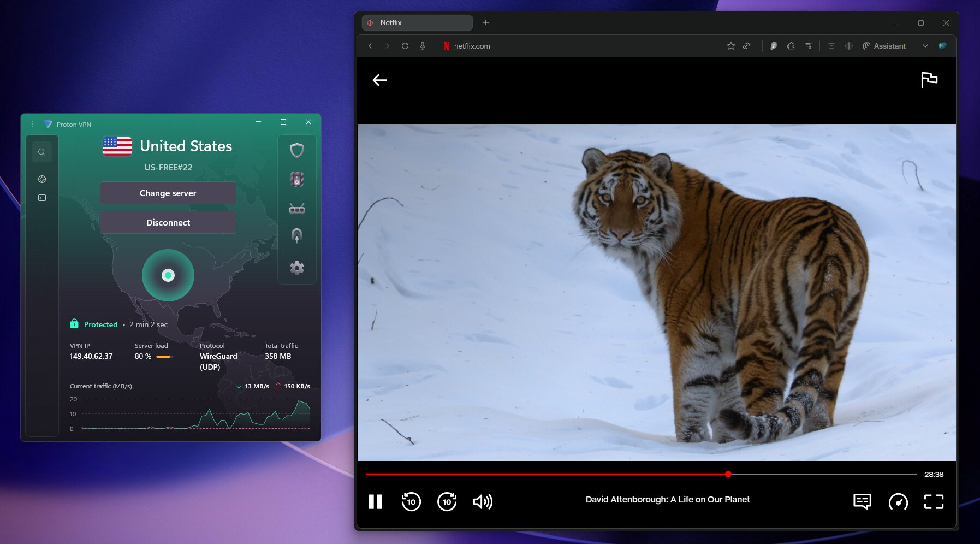Report a problem with the flag icon

click(x=929, y=80)
